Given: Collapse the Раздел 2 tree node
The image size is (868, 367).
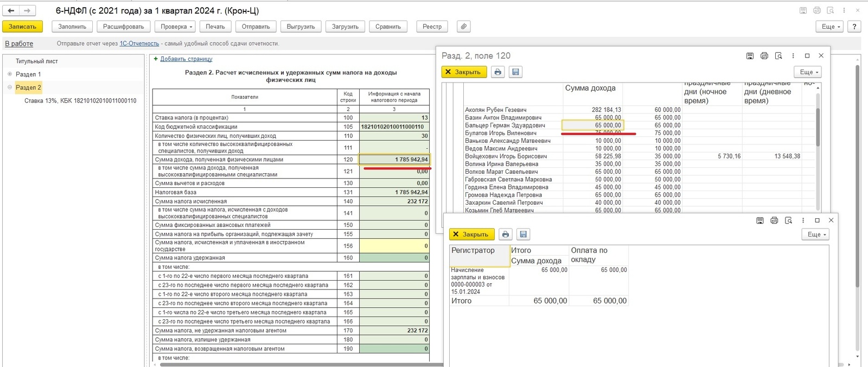Looking at the screenshot, I should pos(10,87).
